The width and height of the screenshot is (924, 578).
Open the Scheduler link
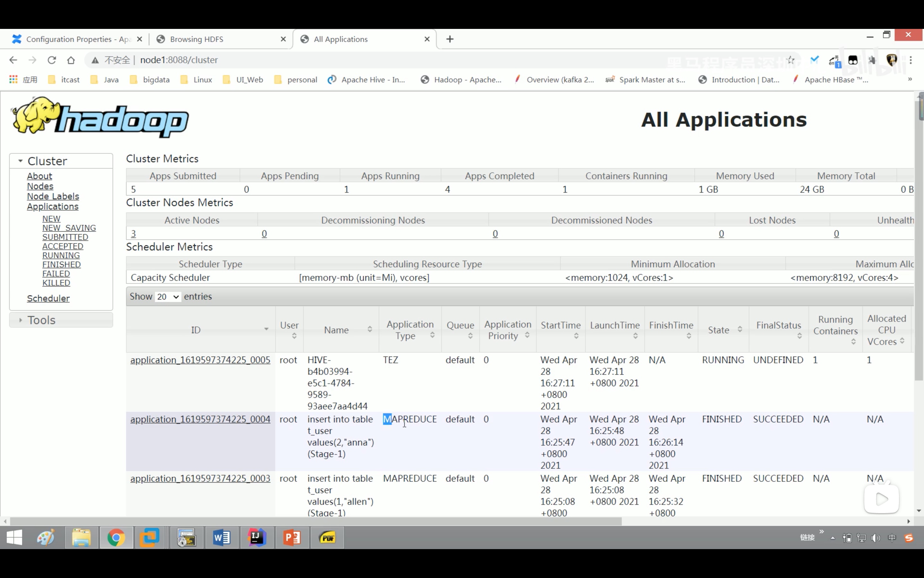[48, 299]
